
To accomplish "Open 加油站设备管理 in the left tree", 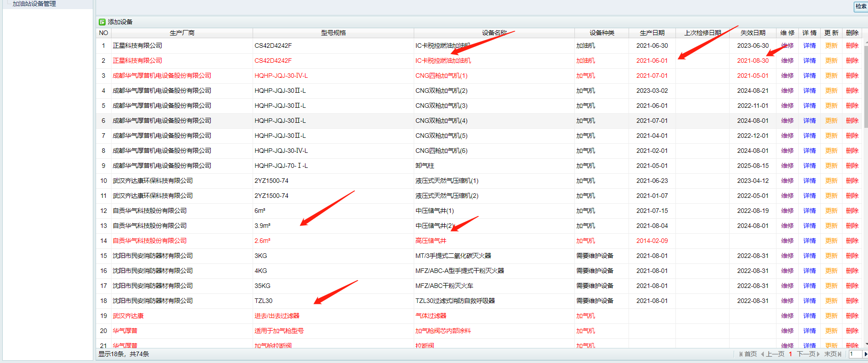I will 34,4.
